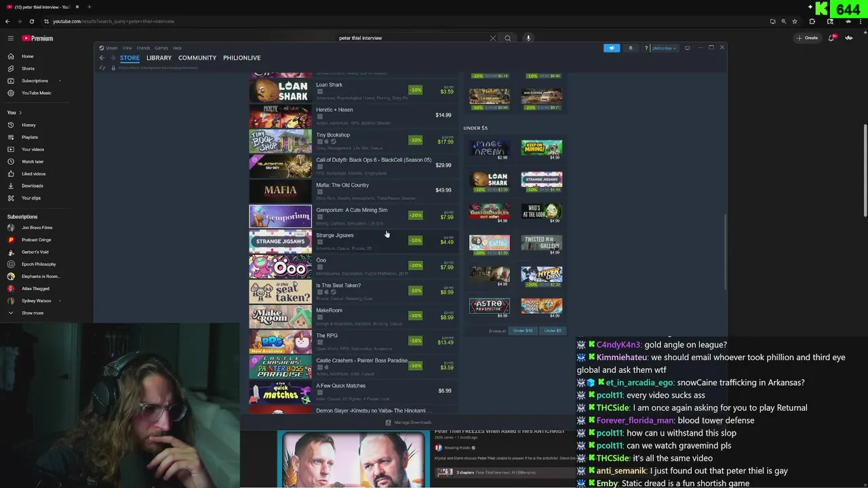Click the YouTube Premium logo
The height and width of the screenshot is (488, 868).
[37, 39]
